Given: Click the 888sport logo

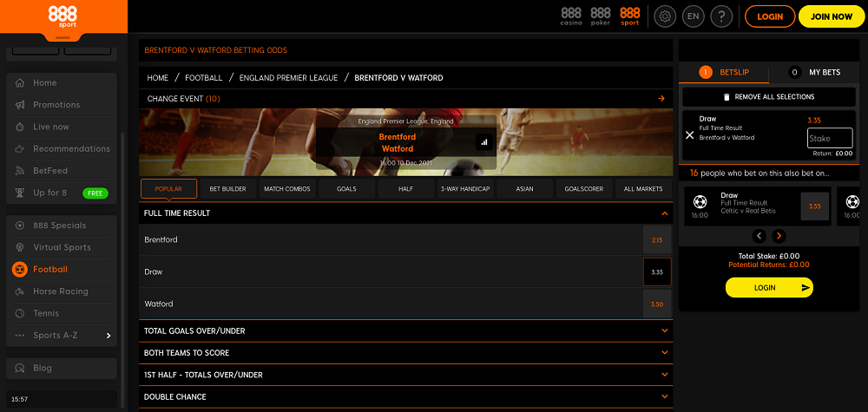Looking at the screenshot, I should [62, 16].
